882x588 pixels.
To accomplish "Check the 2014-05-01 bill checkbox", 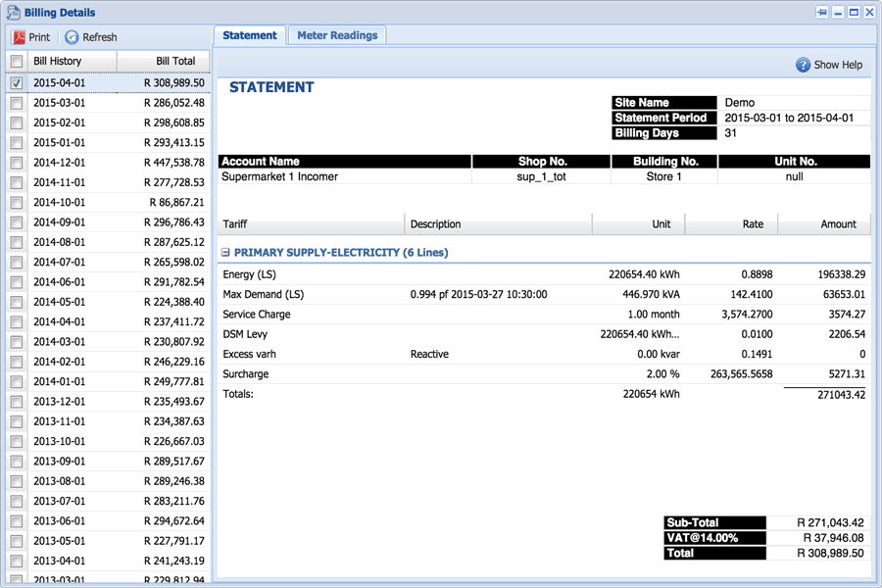I will tap(17, 302).
